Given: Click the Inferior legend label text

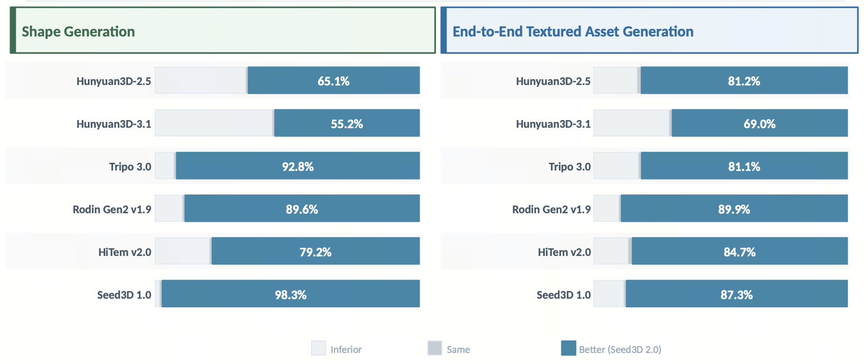Looking at the screenshot, I should [346, 350].
